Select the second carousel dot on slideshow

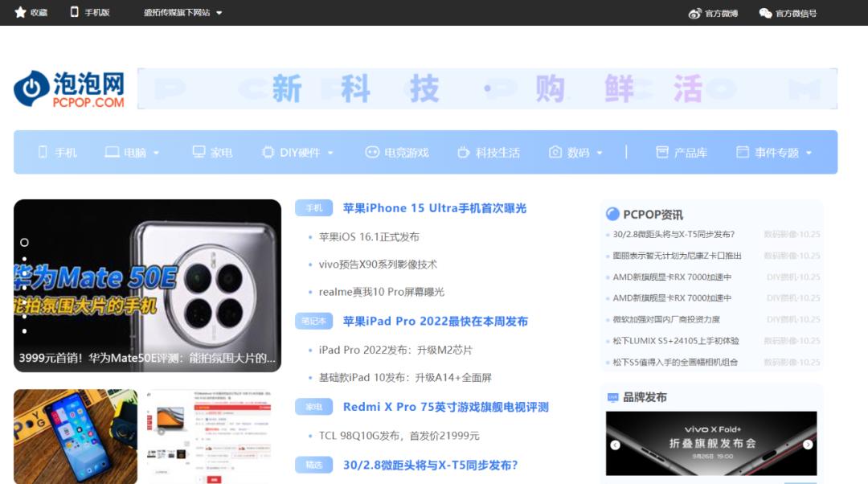24,259
